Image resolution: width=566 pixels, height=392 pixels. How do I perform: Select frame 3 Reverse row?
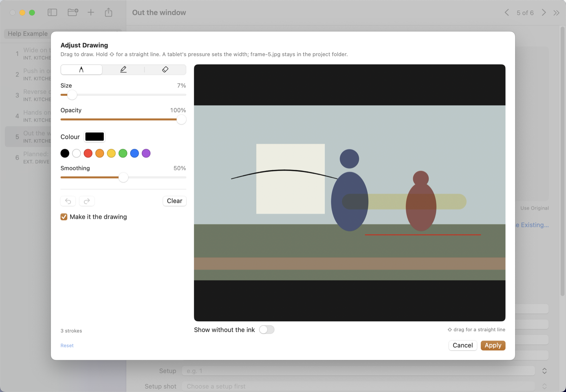(28, 95)
